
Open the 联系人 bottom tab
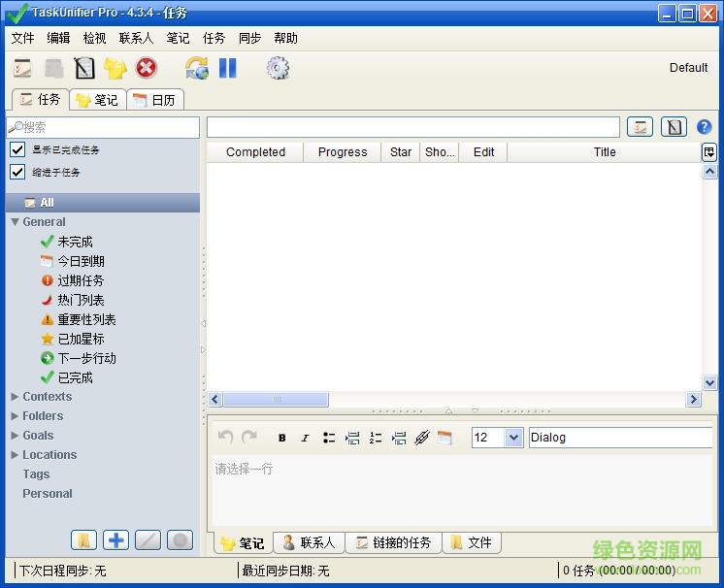point(309,542)
